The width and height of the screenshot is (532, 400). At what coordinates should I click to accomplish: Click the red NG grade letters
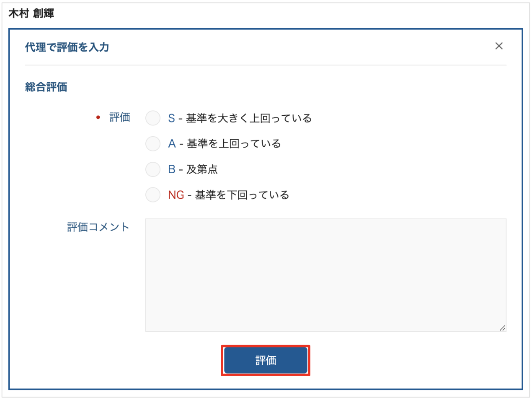pyautogui.click(x=176, y=195)
